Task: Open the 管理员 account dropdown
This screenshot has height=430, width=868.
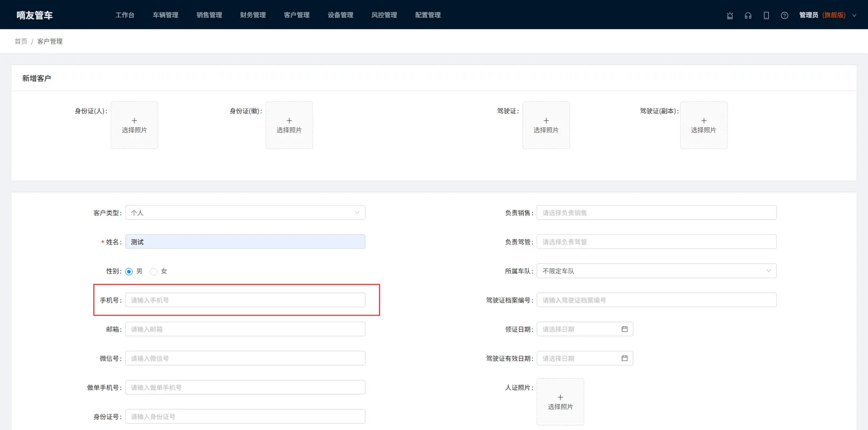Action: click(x=827, y=15)
